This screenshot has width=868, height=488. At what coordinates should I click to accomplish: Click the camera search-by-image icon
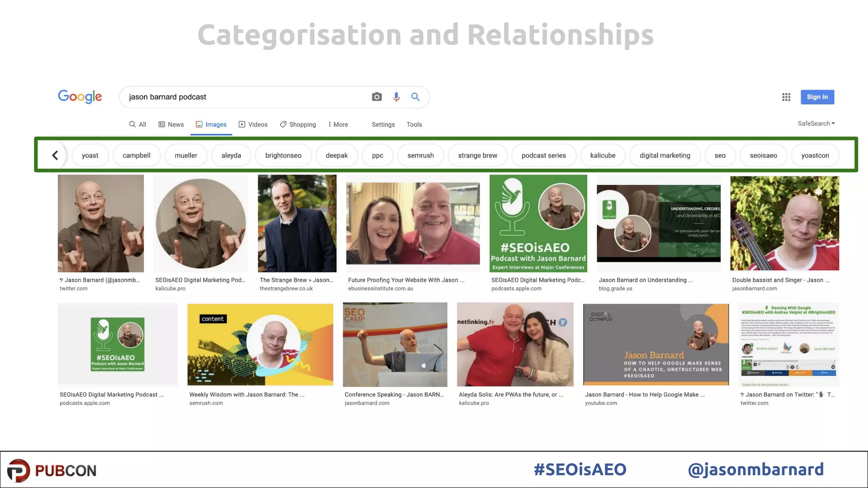click(376, 97)
